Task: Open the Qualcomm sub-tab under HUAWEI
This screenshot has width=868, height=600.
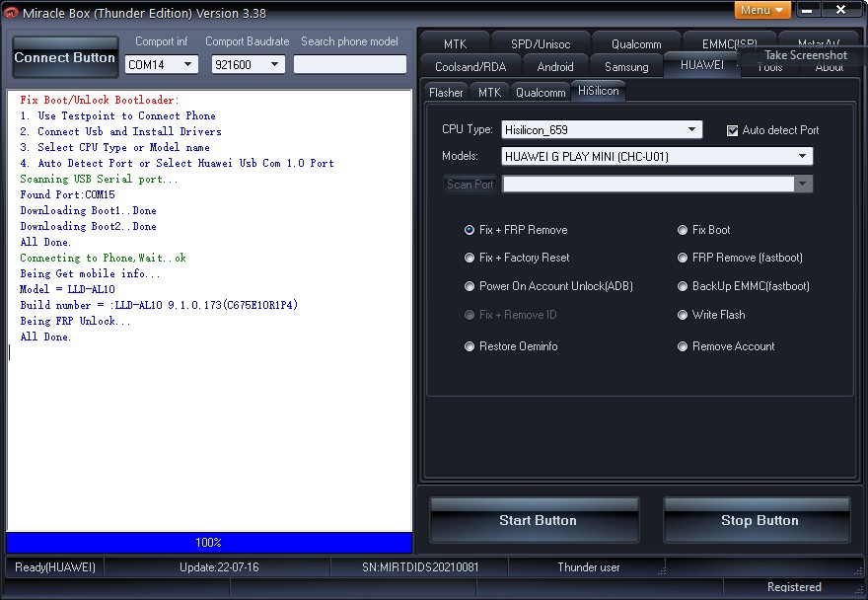Action: 541,93
